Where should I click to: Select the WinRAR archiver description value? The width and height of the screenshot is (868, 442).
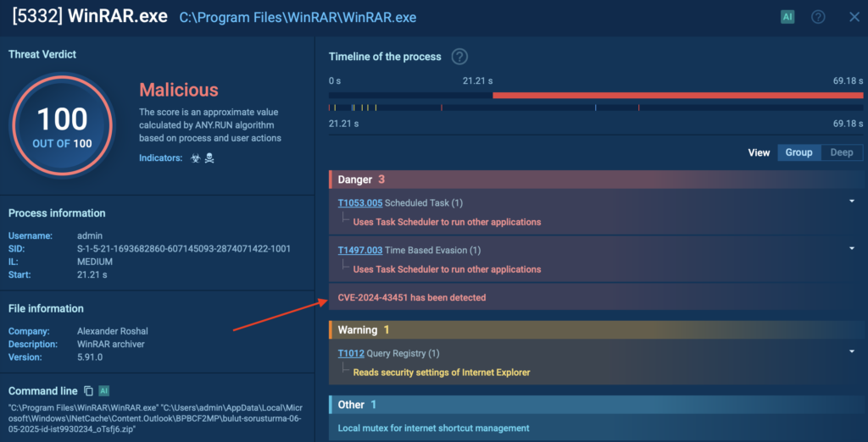(x=111, y=344)
